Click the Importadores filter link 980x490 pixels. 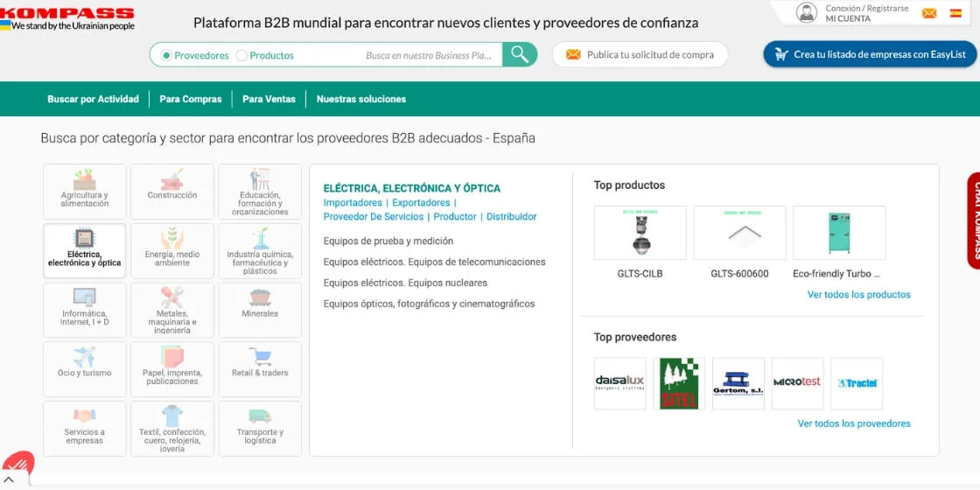[353, 202]
